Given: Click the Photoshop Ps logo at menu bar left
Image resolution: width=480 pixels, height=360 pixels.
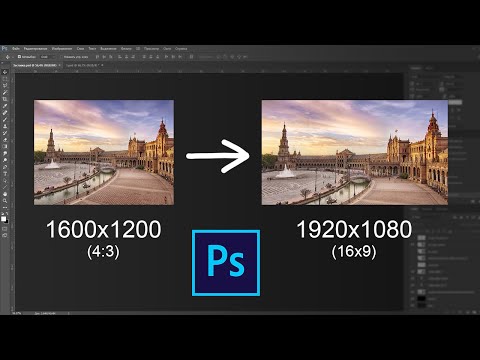Looking at the screenshot, I should (4, 49).
